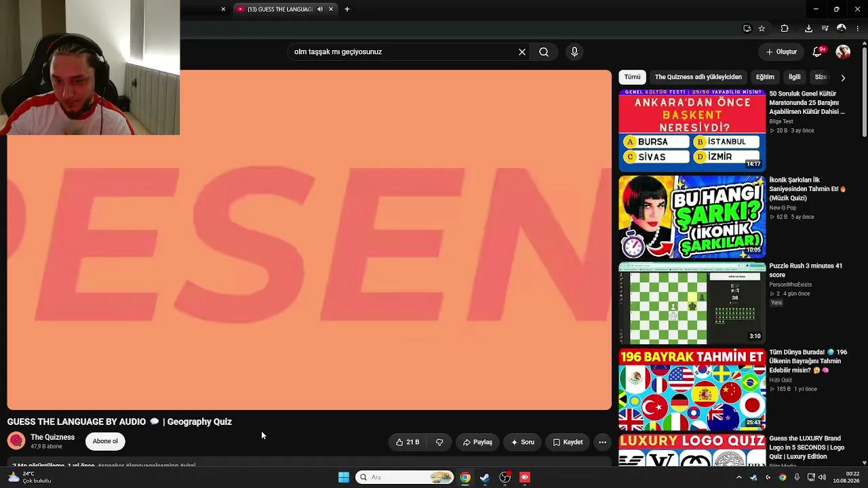Viewport: 868px width, 488px height.
Task: Open Chrome three-dot menu
Action: pos(859,28)
